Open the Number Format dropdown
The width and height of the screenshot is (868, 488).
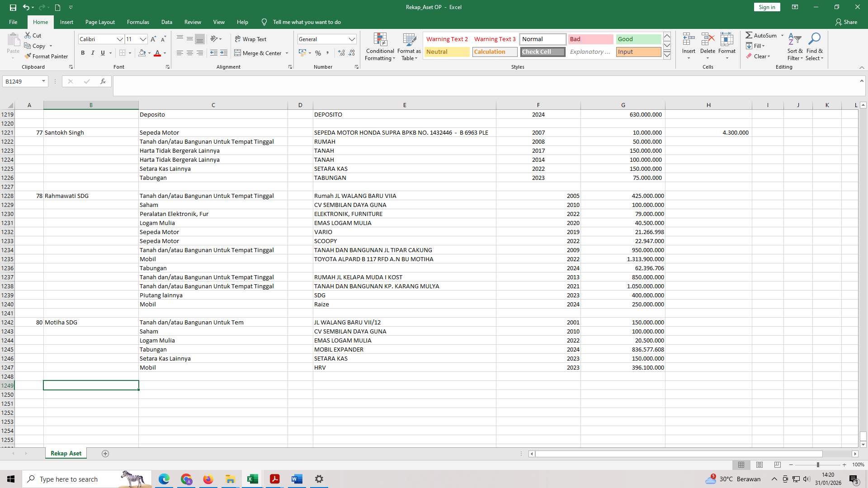(x=352, y=39)
